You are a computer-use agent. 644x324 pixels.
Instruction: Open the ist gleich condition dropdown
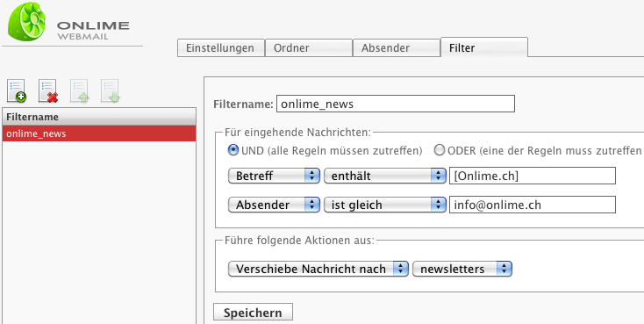(385, 205)
